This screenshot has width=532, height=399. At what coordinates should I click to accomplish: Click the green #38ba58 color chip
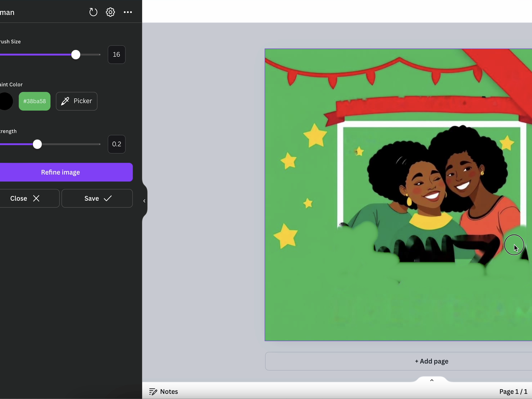pos(35,101)
